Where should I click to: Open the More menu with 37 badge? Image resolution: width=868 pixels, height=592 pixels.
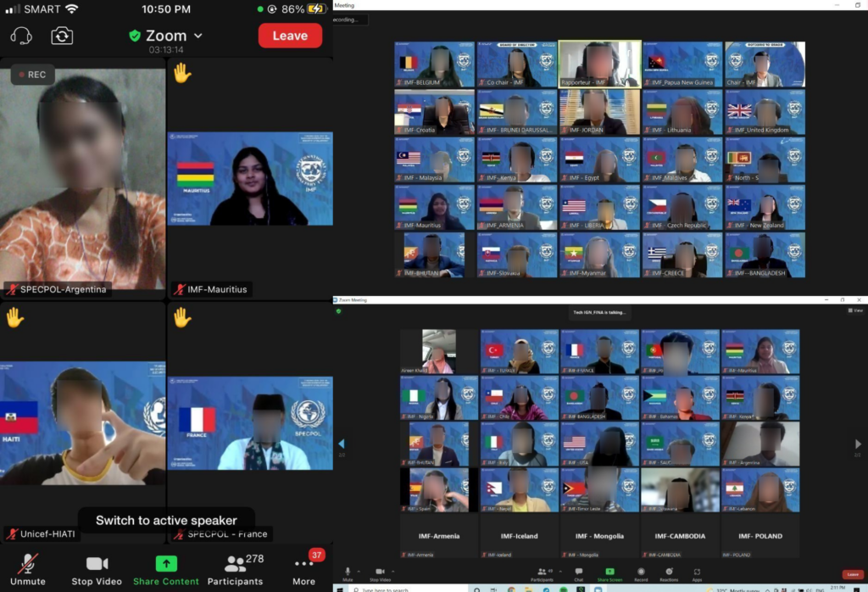pos(303,570)
